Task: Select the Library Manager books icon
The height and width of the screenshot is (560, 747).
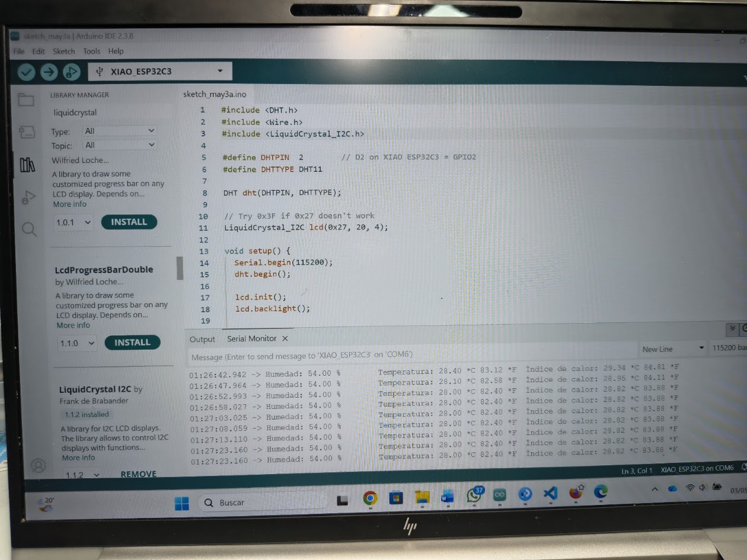Action: tap(27, 164)
